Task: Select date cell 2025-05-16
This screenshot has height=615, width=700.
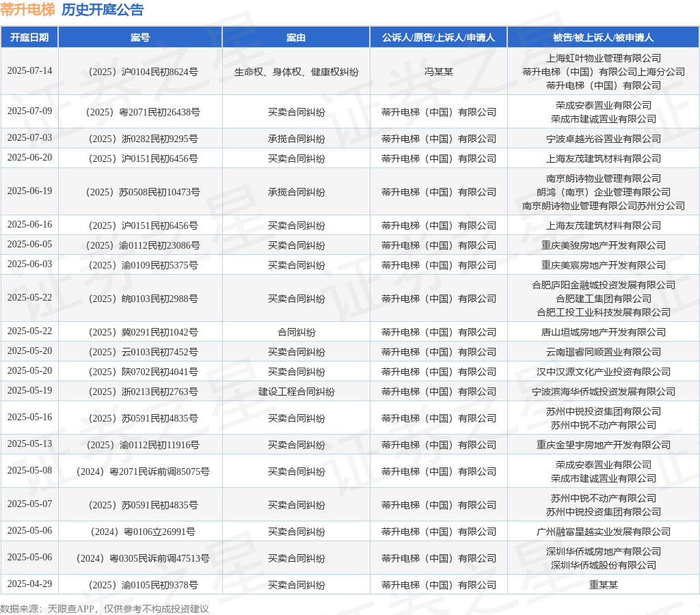Action: click(x=29, y=418)
